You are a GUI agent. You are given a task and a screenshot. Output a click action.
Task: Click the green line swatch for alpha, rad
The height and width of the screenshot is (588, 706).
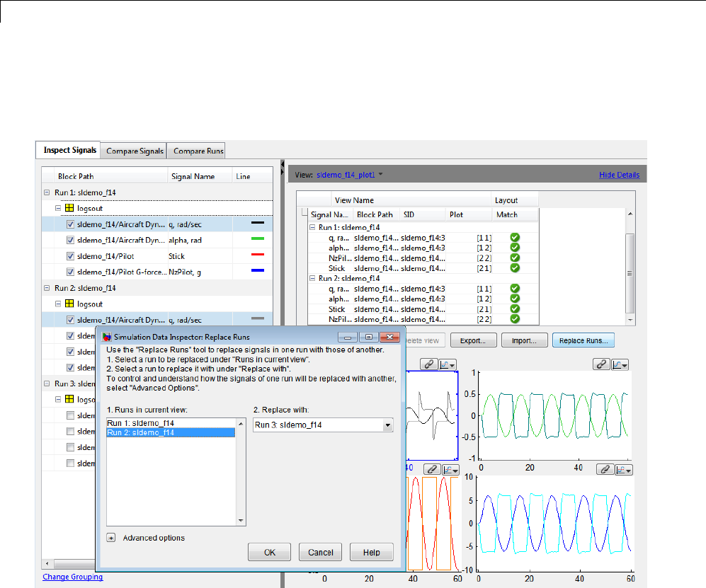click(257, 240)
